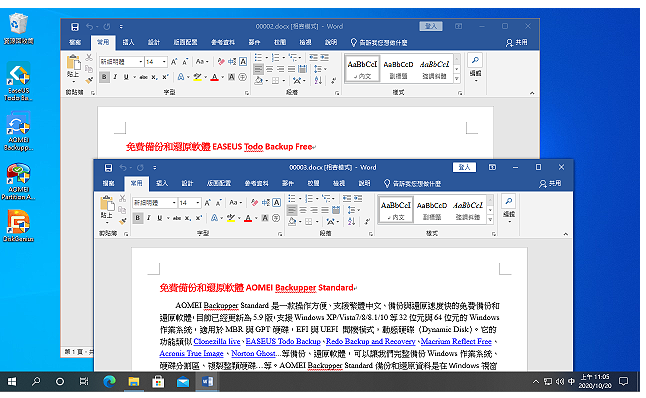Click Word icon on taskbar
Viewport: 646px width, 398px height.
pyautogui.click(x=207, y=382)
